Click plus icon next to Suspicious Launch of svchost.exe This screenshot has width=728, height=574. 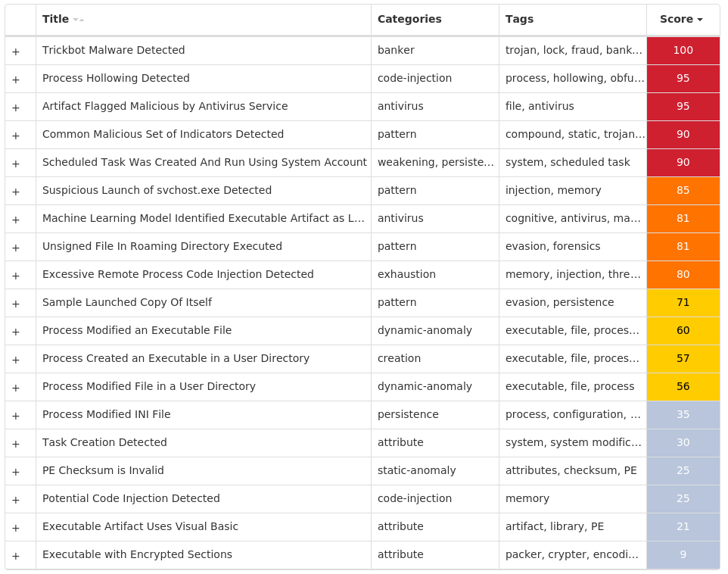click(x=16, y=192)
